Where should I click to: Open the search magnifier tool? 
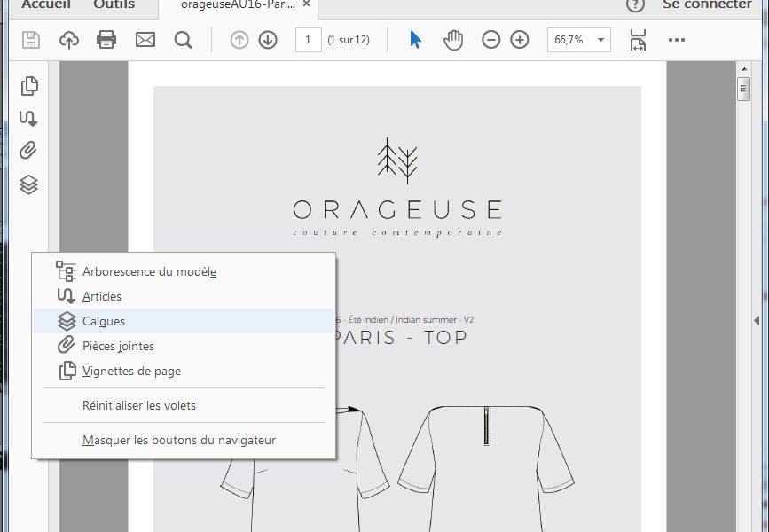click(183, 40)
